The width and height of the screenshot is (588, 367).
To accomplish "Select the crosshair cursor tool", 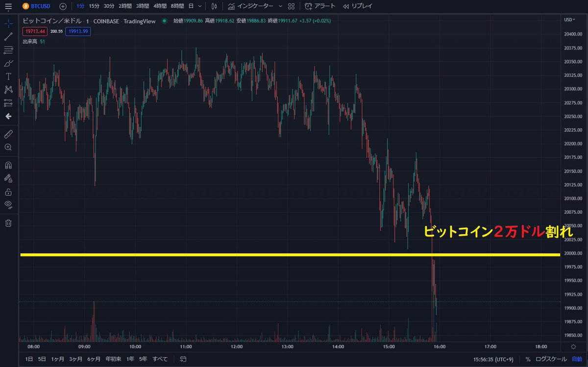I will point(8,23).
